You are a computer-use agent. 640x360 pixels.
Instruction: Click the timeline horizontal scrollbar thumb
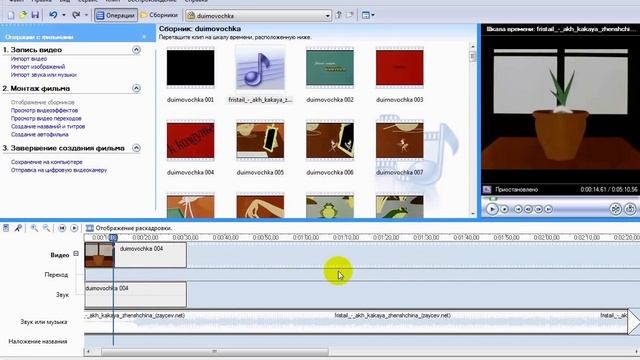(215, 351)
